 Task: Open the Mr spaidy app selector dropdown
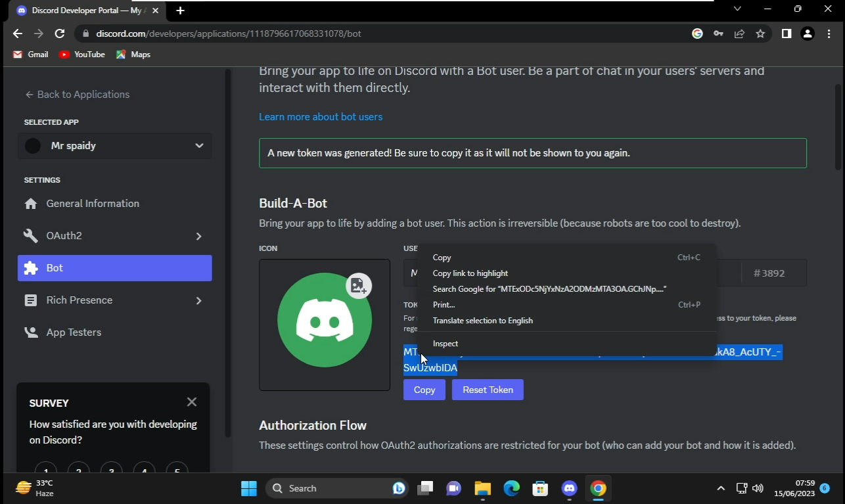pyautogui.click(x=115, y=146)
